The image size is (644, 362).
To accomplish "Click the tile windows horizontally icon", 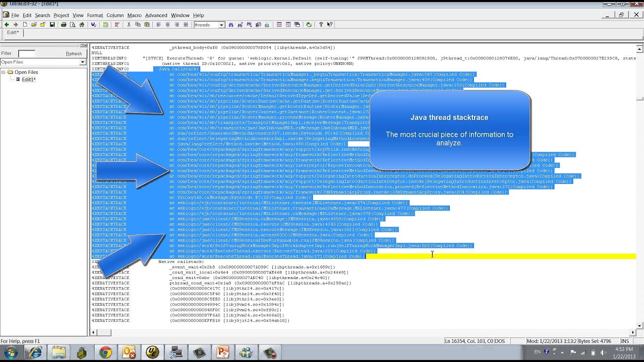I will pyautogui.click(x=279, y=25).
